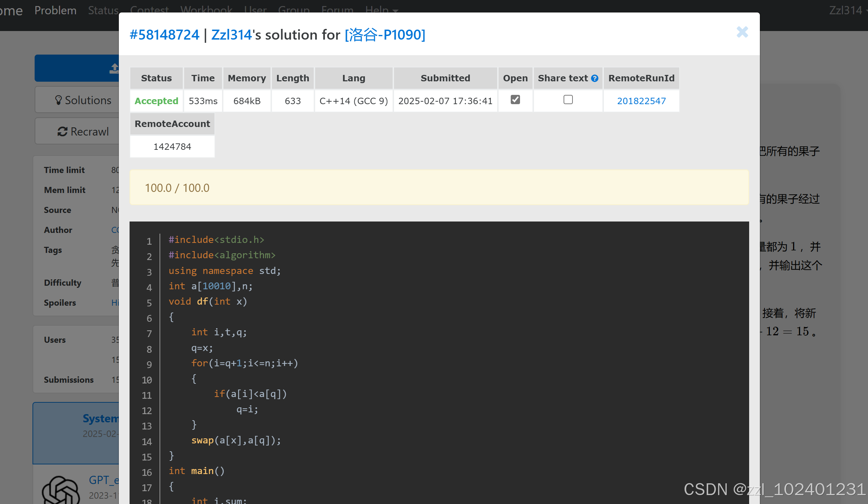Enable the Share text checkbox
The width and height of the screenshot is (868, 504).
(x=568, y=100)
